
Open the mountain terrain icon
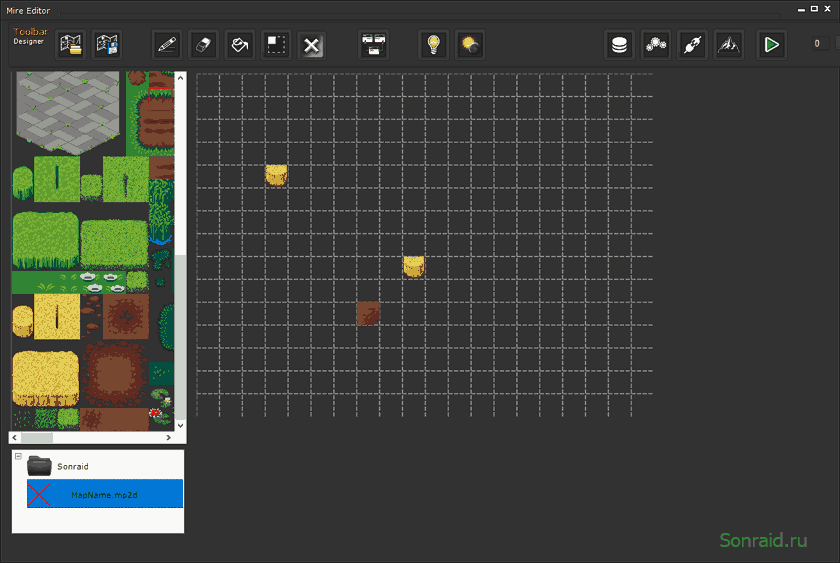(x=729, y=44)
